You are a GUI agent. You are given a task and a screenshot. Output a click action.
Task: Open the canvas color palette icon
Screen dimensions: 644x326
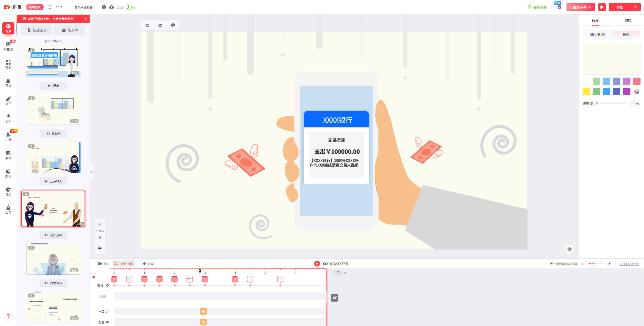click(173, 25)
